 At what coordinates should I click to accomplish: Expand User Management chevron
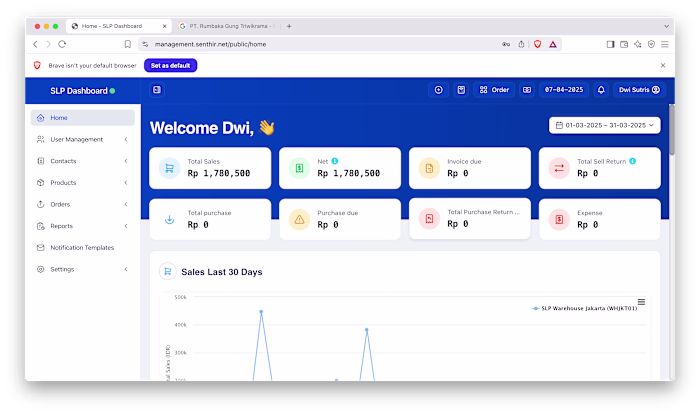[x=126, y=139]
